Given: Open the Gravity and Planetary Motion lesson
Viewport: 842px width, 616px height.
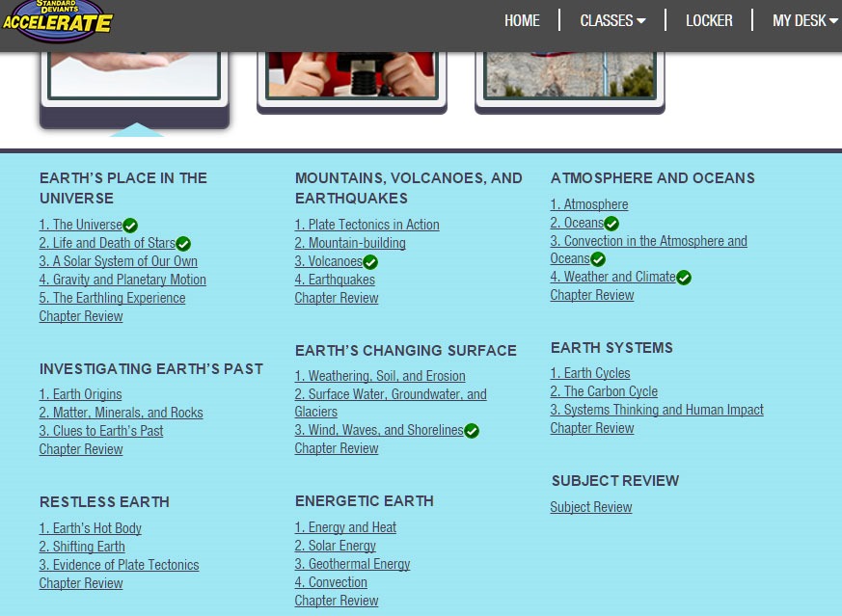Looking at the screenshot, I should click(x=122, y=280).
